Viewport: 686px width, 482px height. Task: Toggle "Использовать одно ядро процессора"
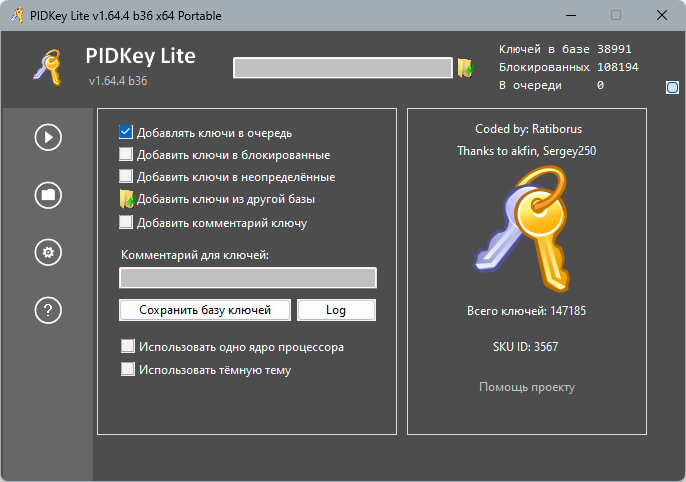tap(128, 346)
